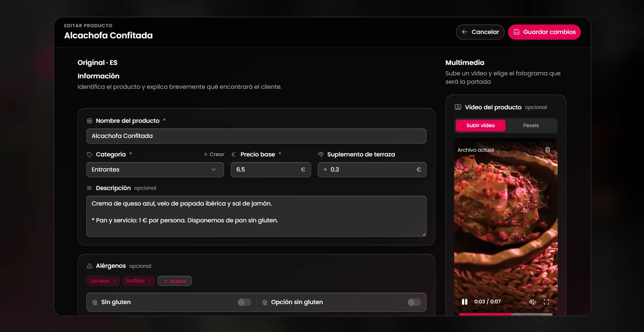Click the Archivo actual label
This screenshot has width=644, height=332.
coord(475,150)
